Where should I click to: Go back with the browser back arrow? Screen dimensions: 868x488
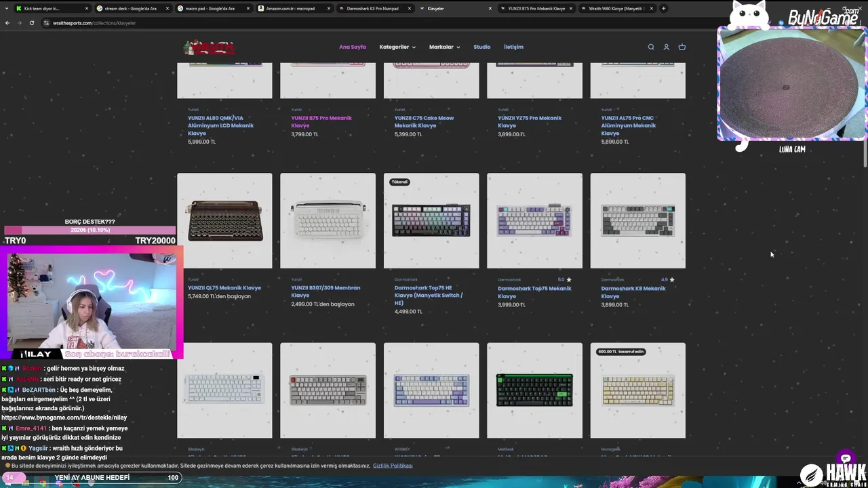click(x=7, y=23)
